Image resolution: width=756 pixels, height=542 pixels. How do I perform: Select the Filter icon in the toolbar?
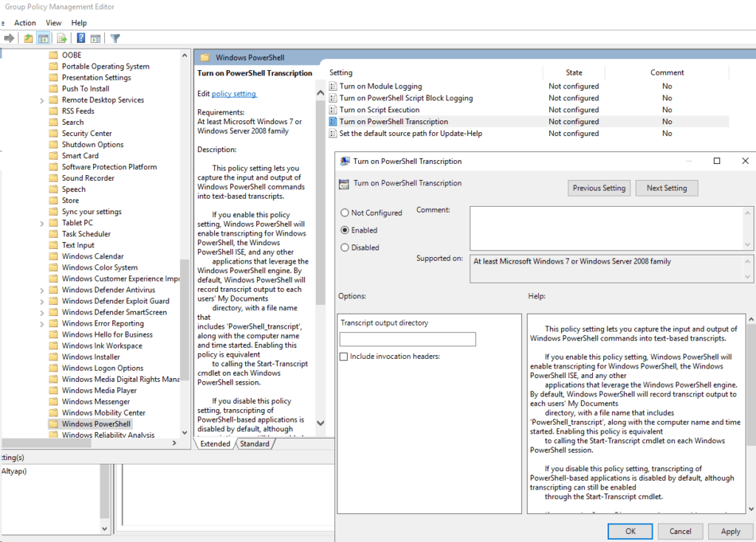116,38
